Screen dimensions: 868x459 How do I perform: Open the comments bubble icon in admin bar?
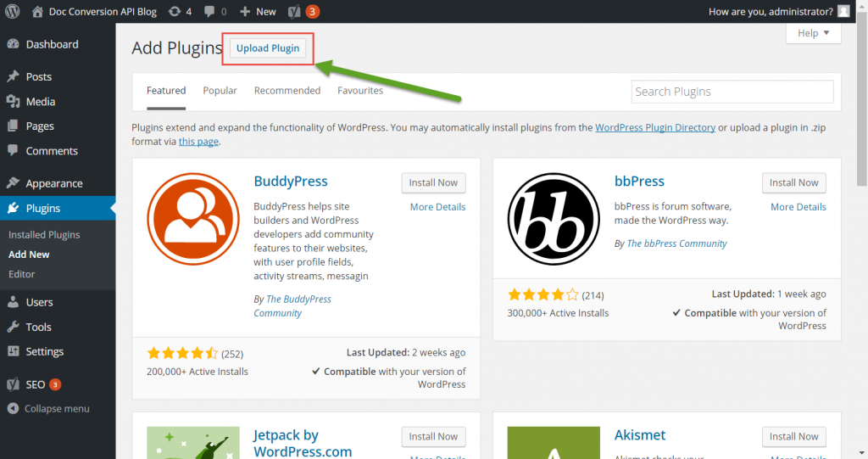pyautogui.click(x=209, y=11)
